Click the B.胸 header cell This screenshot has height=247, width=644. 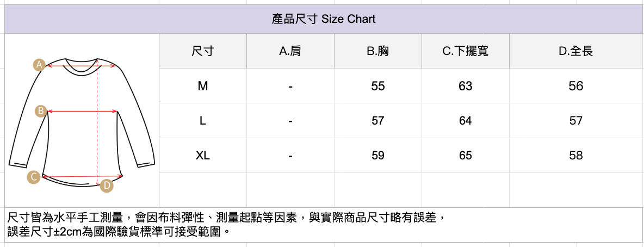click(x=378, y=51)
